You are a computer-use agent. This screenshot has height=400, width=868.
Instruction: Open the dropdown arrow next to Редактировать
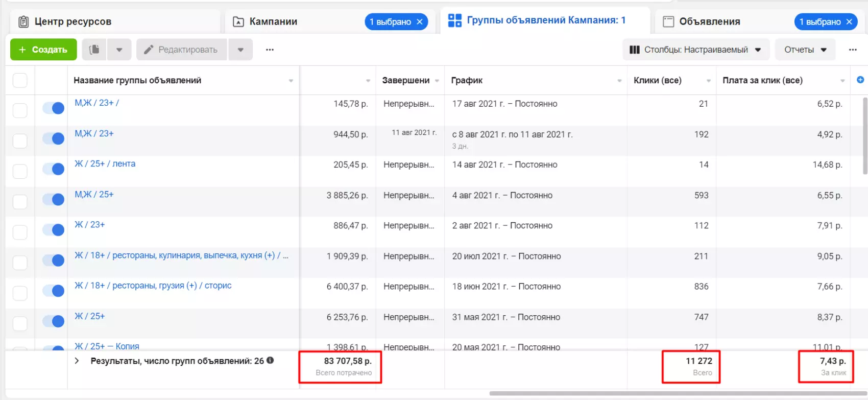(x=240, y=50)
